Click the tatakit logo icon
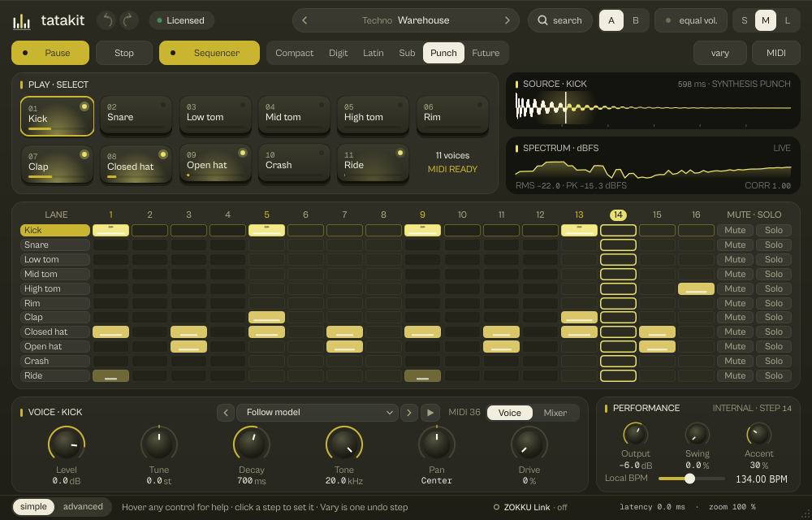This screenshot has height=520, width=812. tap(22, 20)
